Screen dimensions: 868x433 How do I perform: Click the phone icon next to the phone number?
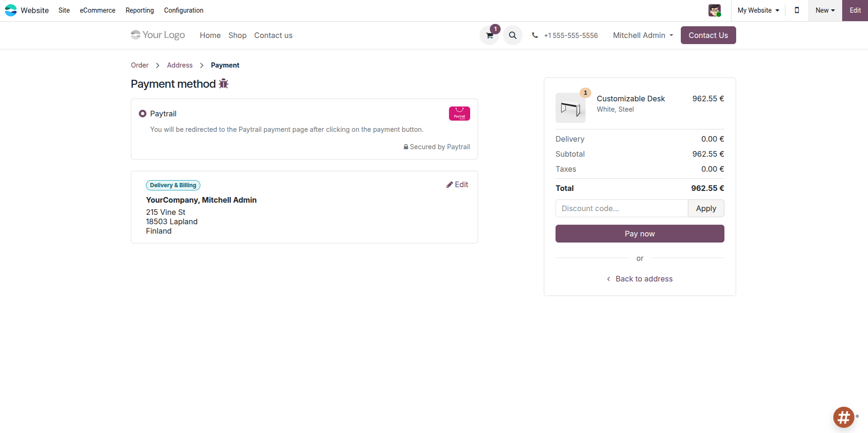(535, 35)
